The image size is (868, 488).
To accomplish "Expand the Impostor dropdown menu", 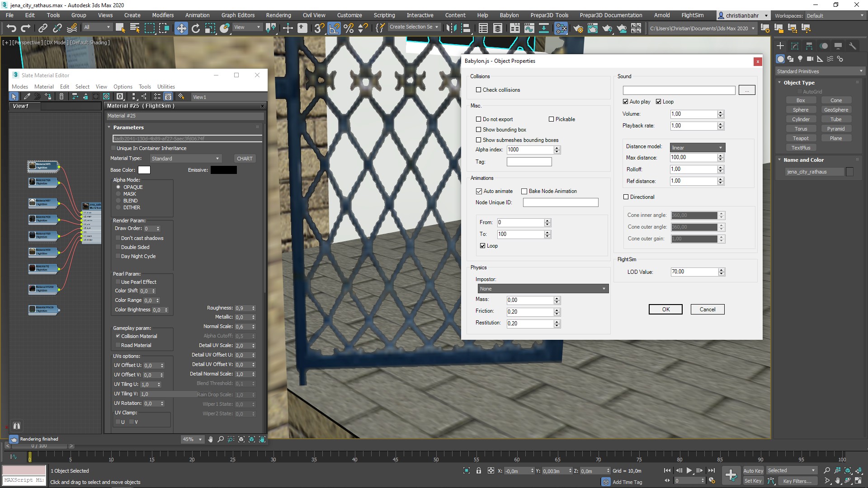I will tap(604, 288).
